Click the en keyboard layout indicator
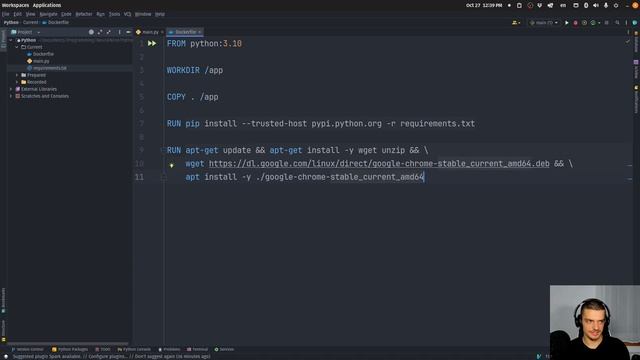 coord(563,5)
